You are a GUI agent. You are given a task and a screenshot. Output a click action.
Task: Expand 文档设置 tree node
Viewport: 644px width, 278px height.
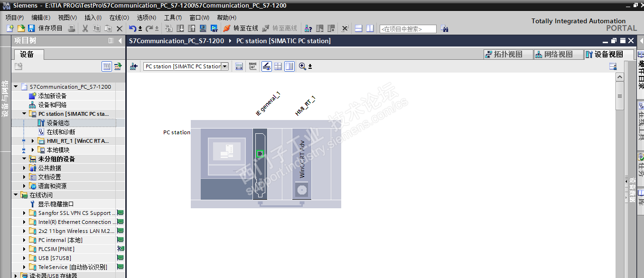[24, 177]
